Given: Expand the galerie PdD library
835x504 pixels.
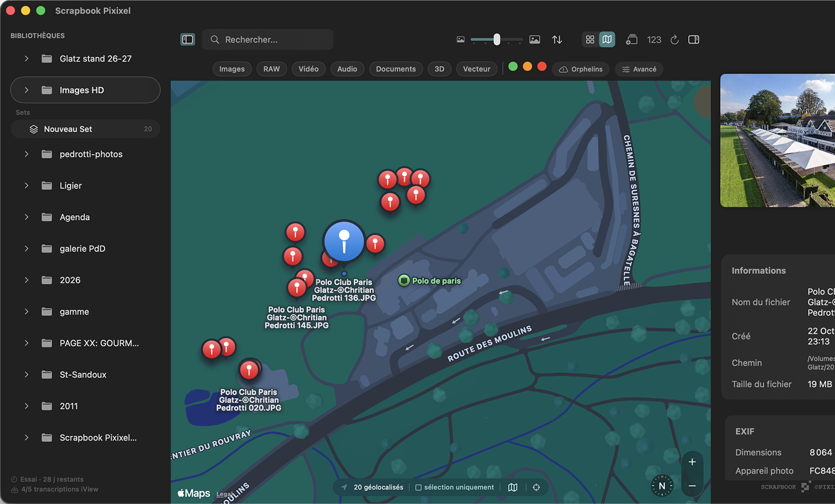Looking at the screenshot, I should click(x=26, y=249).
